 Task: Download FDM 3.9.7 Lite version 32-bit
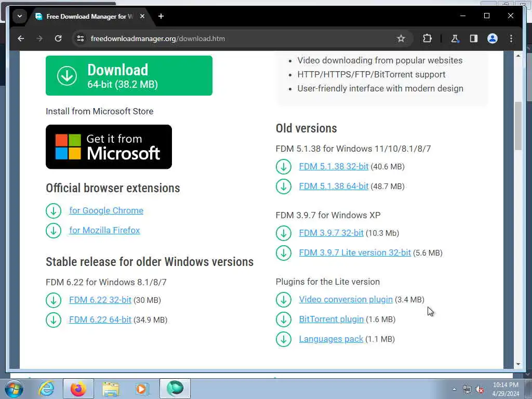[355, 252]
